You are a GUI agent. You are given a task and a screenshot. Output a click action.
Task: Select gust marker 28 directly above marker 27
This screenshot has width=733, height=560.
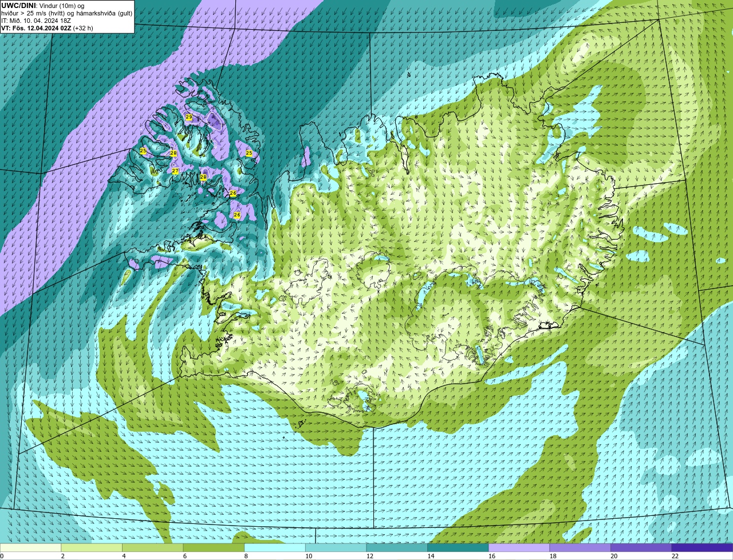pos(173,153)
